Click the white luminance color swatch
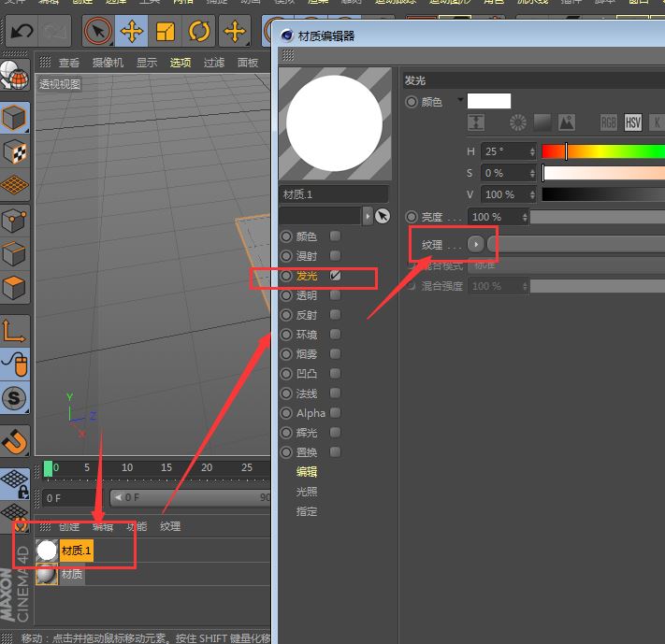 [489, 101]
